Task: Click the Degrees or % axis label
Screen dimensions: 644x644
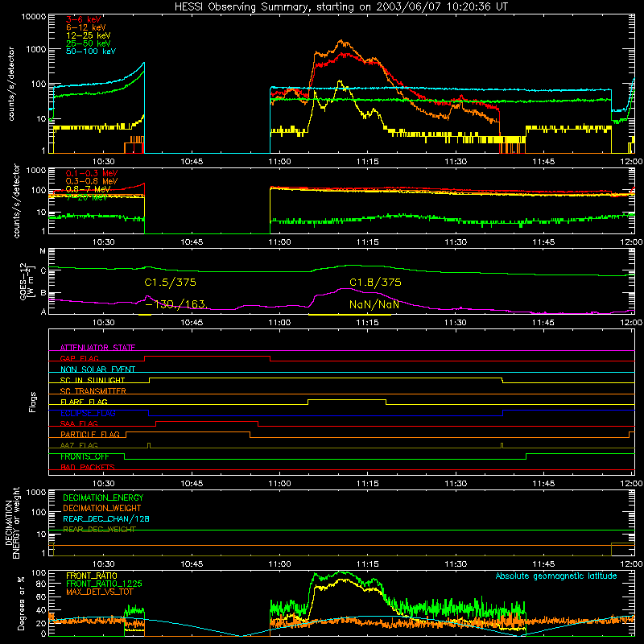Action: (x=21, y=603)
